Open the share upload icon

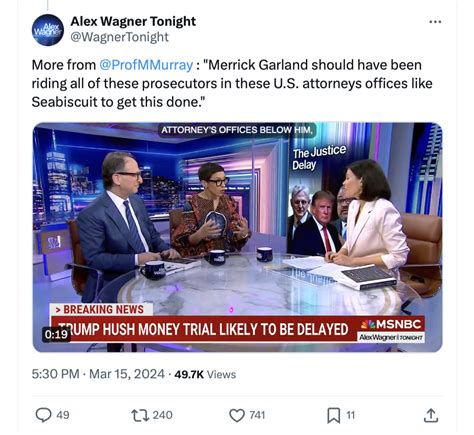click(x=431, y=415)
